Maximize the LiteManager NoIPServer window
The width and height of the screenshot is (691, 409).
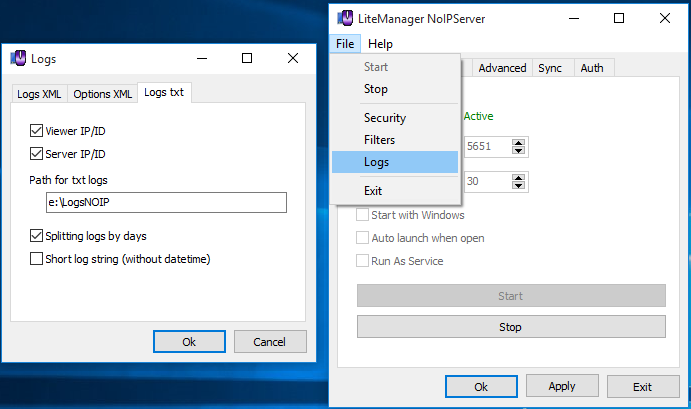(619, 18)
